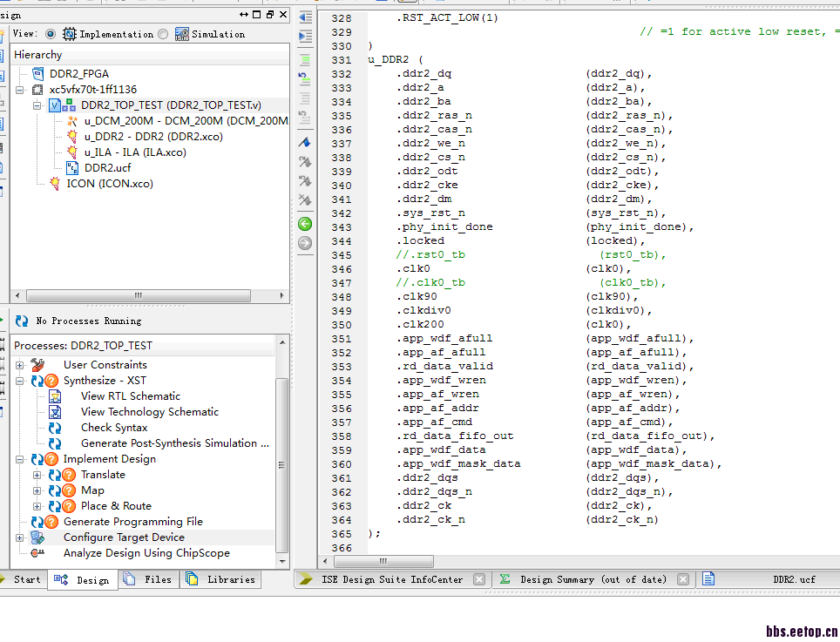Select Generate Programming File process
This screenshot has width=840, height=642.
click(x=132, y=522)
